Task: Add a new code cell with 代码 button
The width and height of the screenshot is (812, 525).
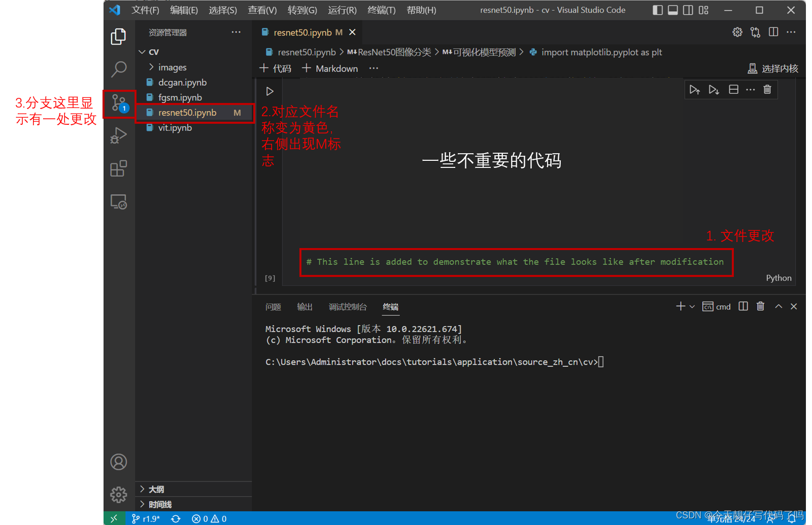Action: click(x=276, y=68)
